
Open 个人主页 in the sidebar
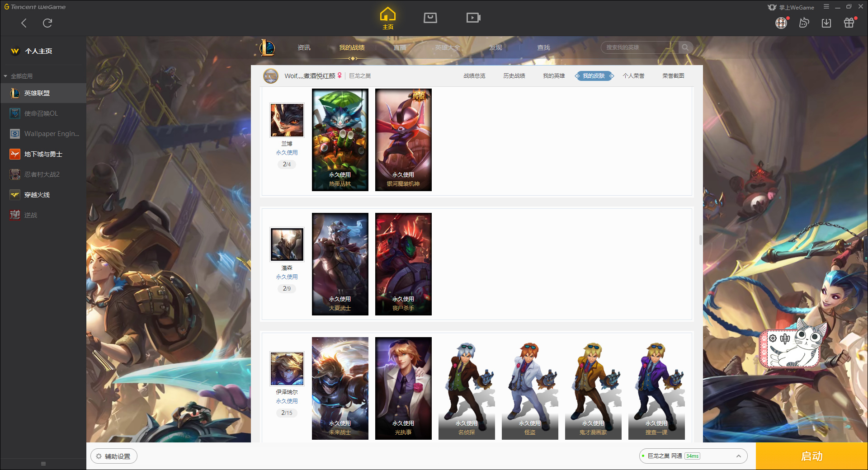(x=43, y=51)
